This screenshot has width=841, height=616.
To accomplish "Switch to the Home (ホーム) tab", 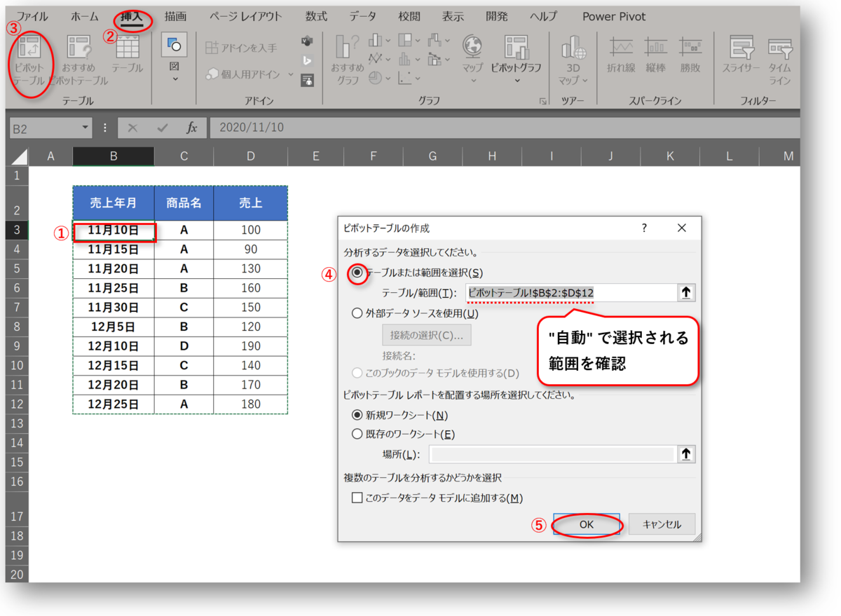I will coord(85,16).
